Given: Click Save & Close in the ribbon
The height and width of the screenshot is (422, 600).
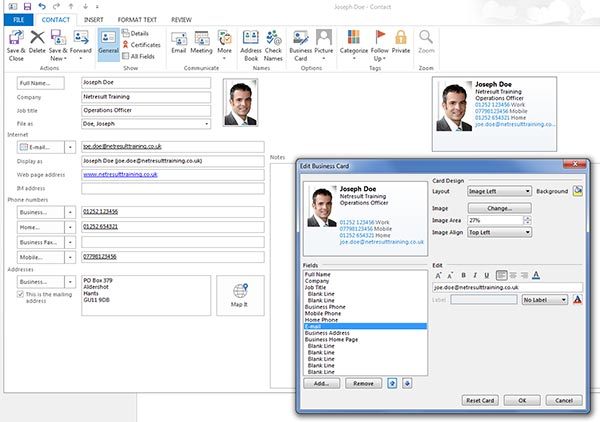Looking at the screenshot, I should [16, 46].
